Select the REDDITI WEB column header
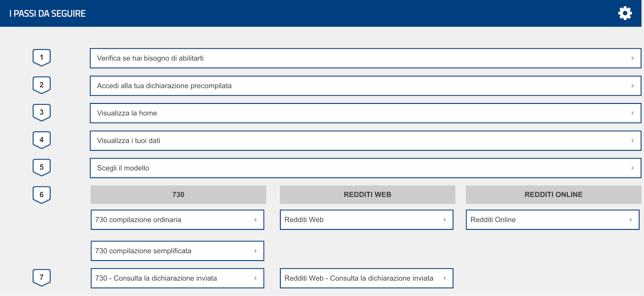The image size is (644, 296). click(x=367, y=195)
